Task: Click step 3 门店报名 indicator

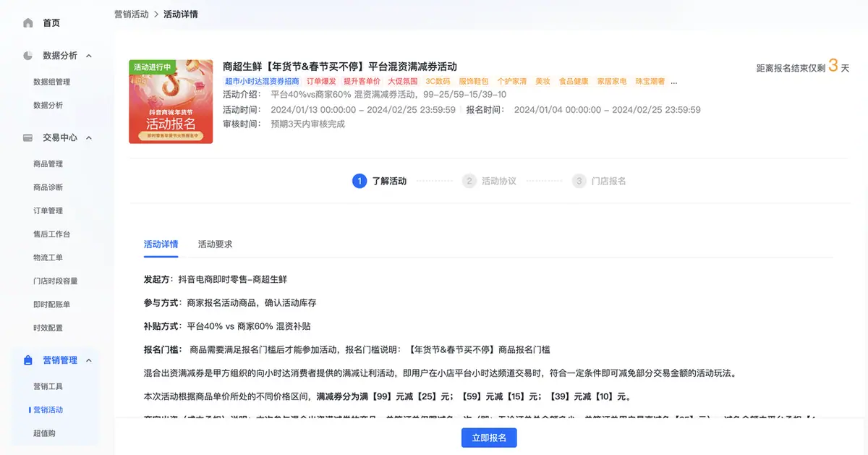Action: [599, 181]
